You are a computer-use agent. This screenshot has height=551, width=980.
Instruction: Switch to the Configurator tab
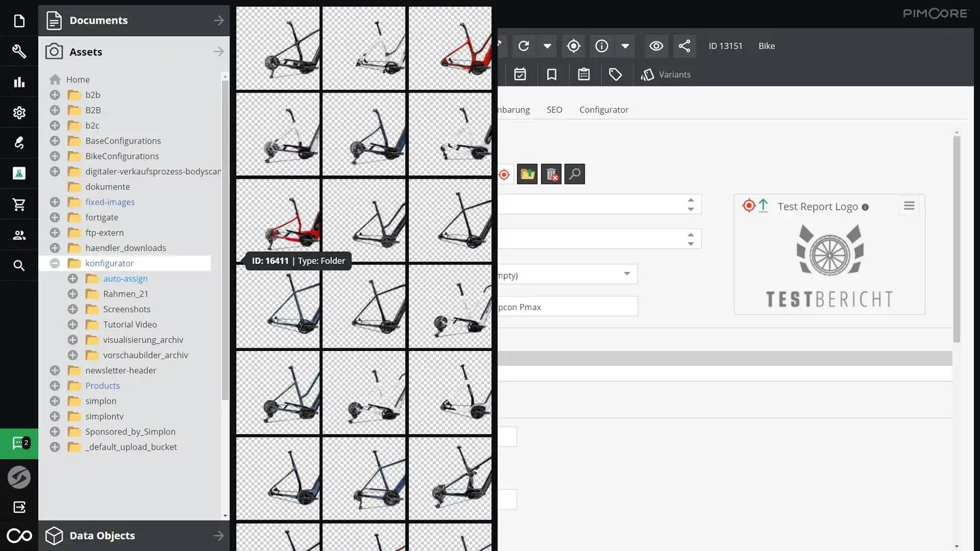pos(604,110)
